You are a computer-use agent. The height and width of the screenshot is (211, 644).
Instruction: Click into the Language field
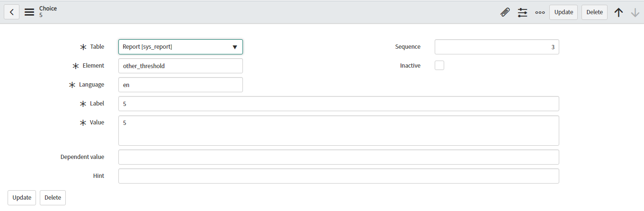180,85
